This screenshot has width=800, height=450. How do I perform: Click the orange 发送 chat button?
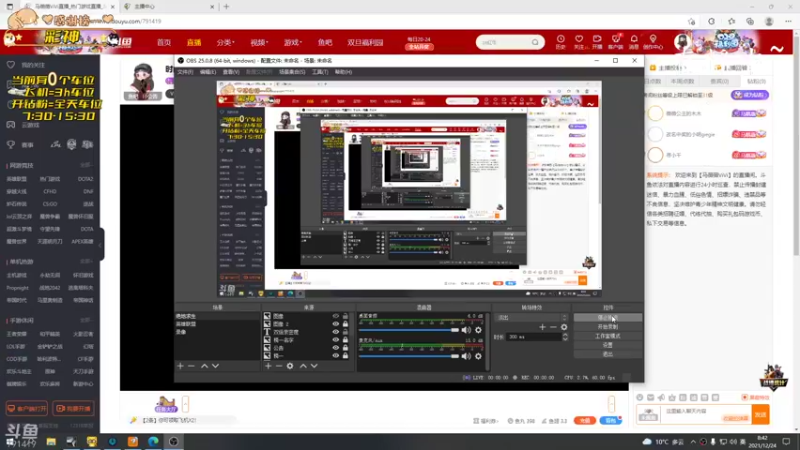tap(760, 414)
